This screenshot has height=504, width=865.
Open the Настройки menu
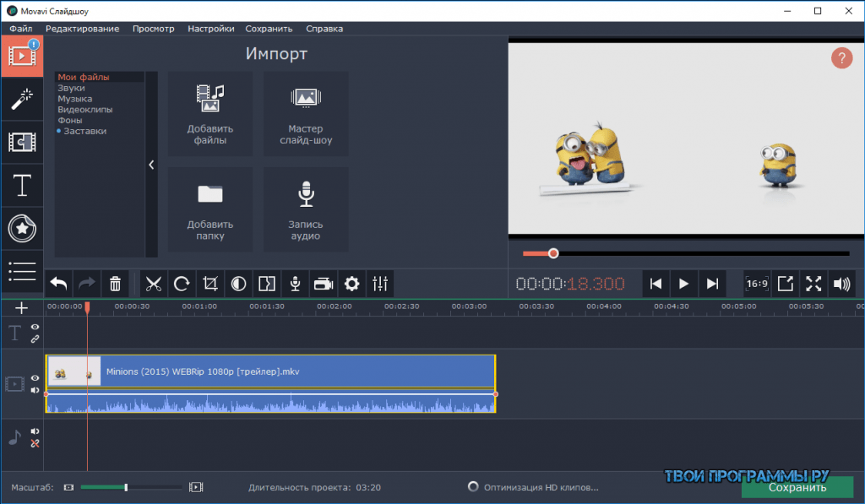point(210,29)
